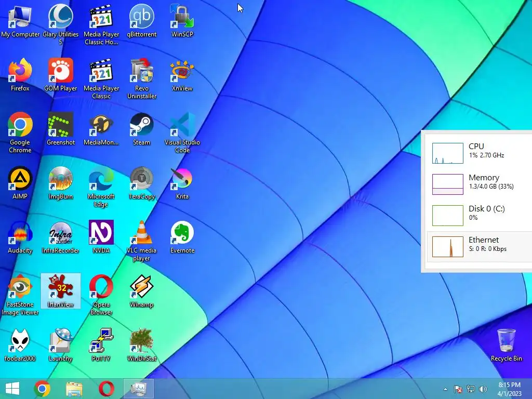Launch Winamp from the desktop
This screenshot has width=532, height=399.
tap(142, 291)
